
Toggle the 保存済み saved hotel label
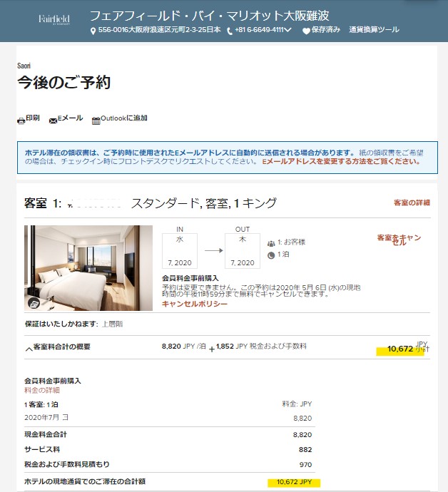(x=325, y=30)
